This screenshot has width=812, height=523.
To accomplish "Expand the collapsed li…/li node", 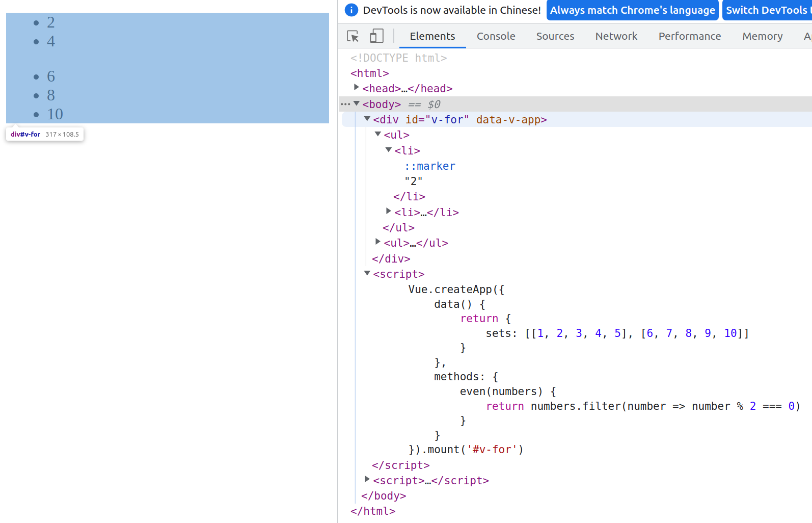I will coord(388,211).
